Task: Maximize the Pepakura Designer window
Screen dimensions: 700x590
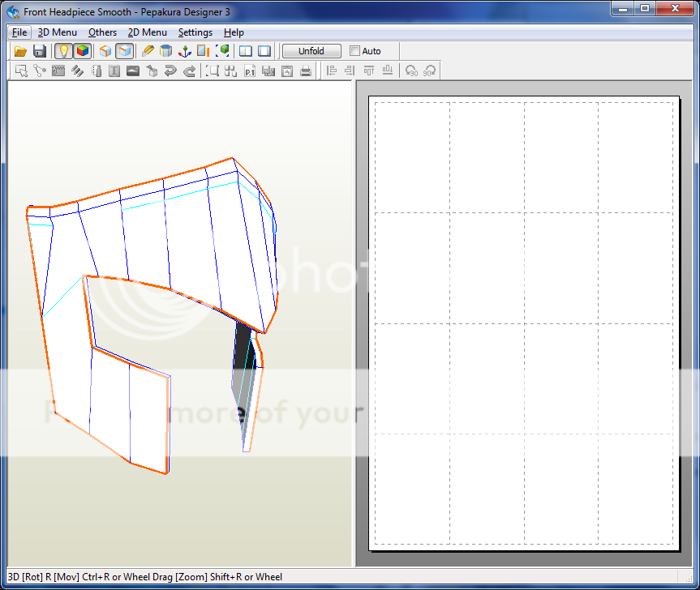Action: click(645, 8)
